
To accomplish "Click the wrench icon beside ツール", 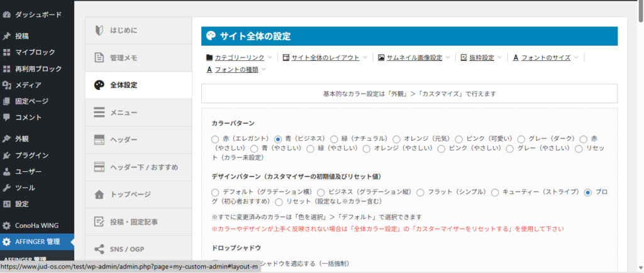I will (7, 187).
